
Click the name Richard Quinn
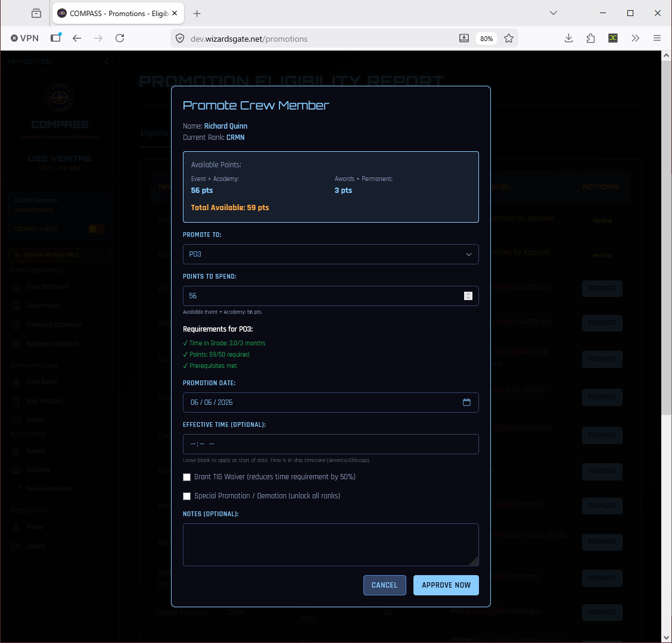225,126
